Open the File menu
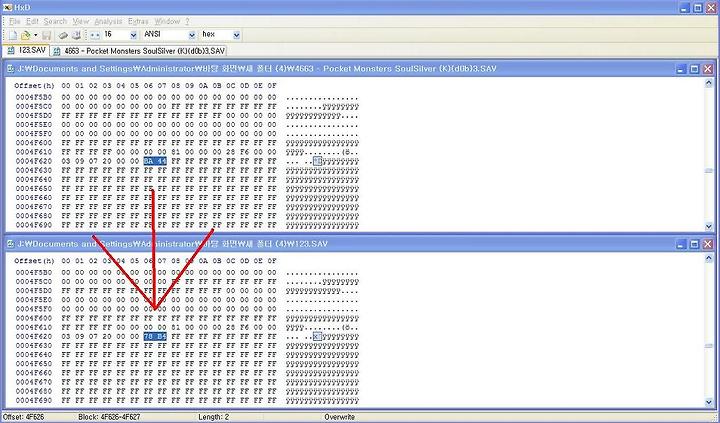Image resolution: width=720 pixels, height=423 pixels. pyautogui.click(x=14, y=21)
